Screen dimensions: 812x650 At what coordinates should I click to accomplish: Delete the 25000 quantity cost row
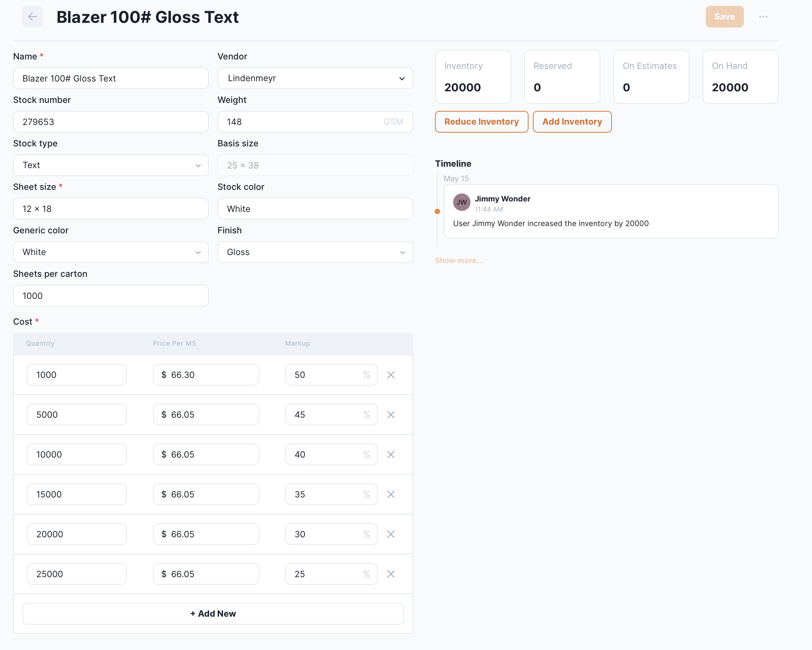[390, 574]
